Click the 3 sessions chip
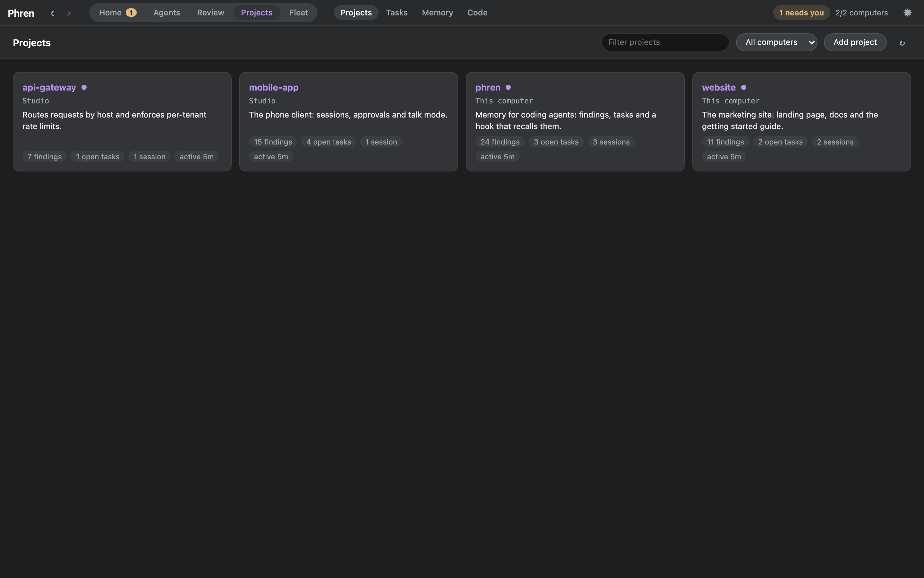 coord(611,142)
